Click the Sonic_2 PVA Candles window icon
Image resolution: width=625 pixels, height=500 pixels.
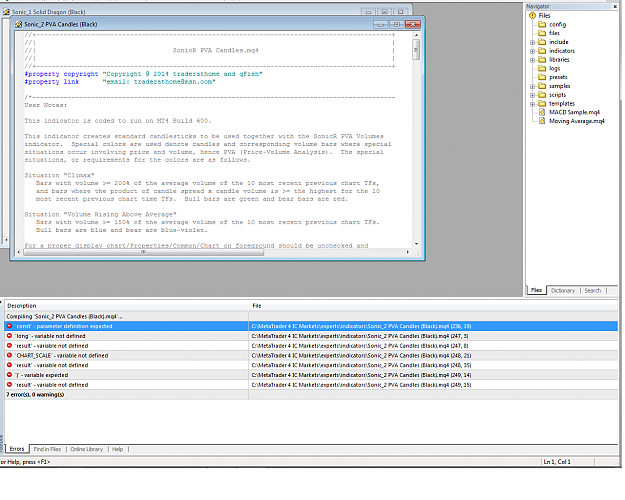click(x=18, y=24)
